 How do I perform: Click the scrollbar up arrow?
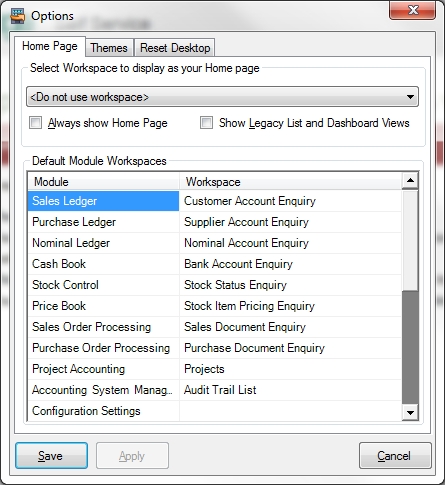410,181
